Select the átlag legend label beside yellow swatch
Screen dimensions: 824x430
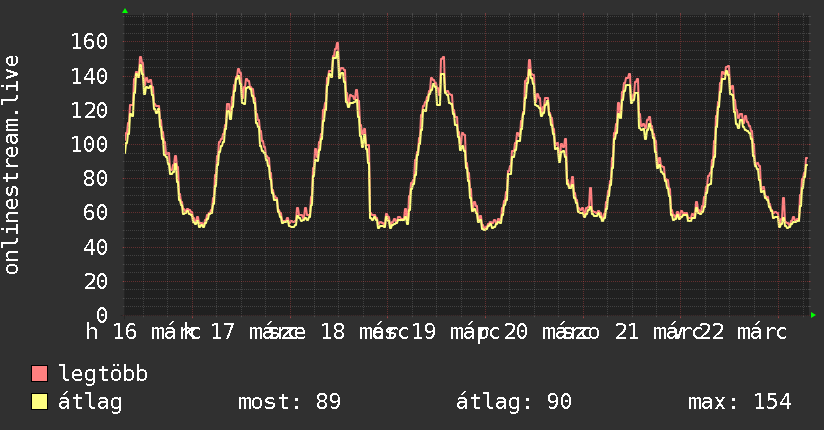point(90,402)
